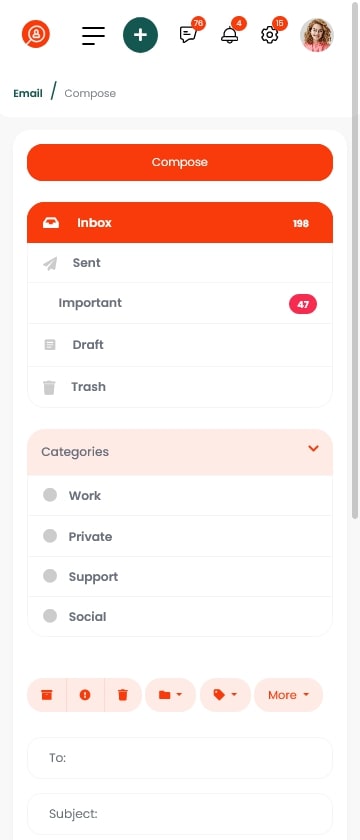Viewport: 360px width, 840px height.
Task: Open the folder move dropdown
Action: point(170,695)
